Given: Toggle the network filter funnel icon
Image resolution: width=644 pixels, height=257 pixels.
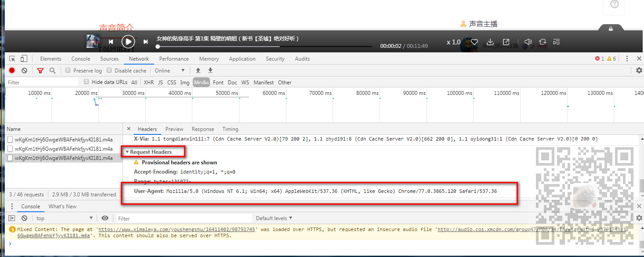Looking at the screenshot, I should point(40,70).
